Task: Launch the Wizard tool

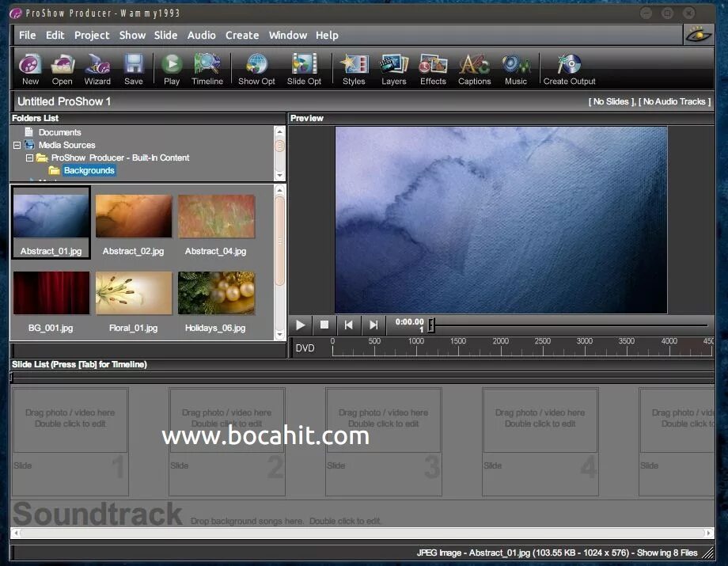Action: 97,69
